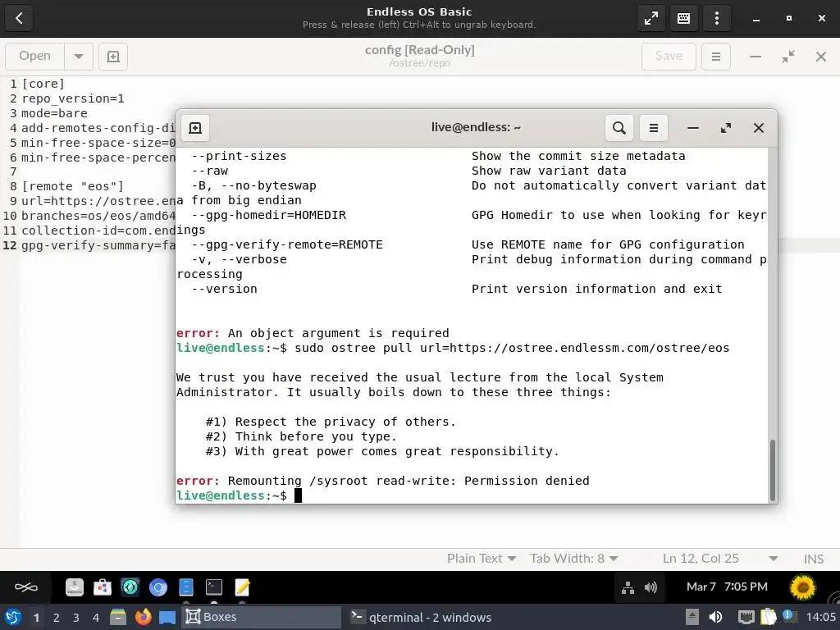The image size is (840, 630).
Task: Open a new terminal tab
Action: click(195, 128)
